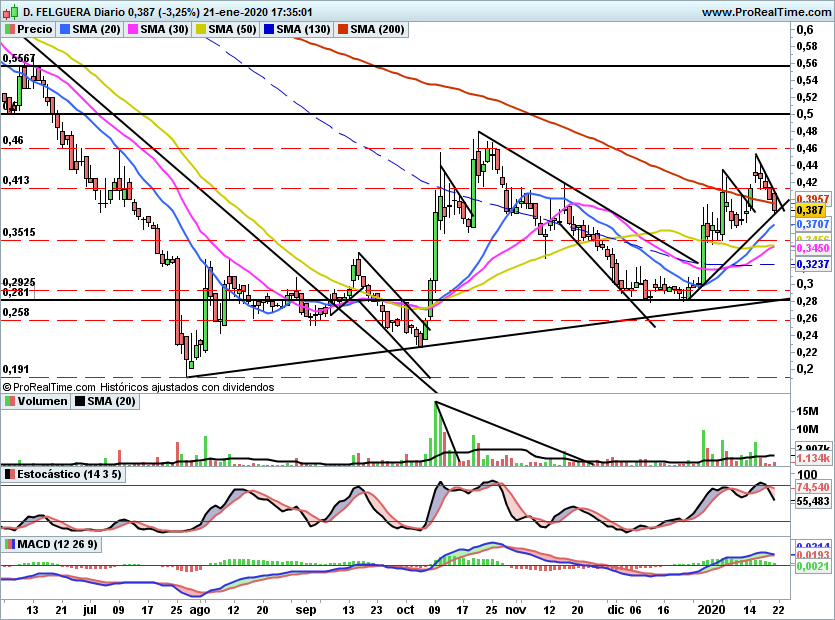Toggle the SMA (200) moving average legend

click(x=371, y=30)
